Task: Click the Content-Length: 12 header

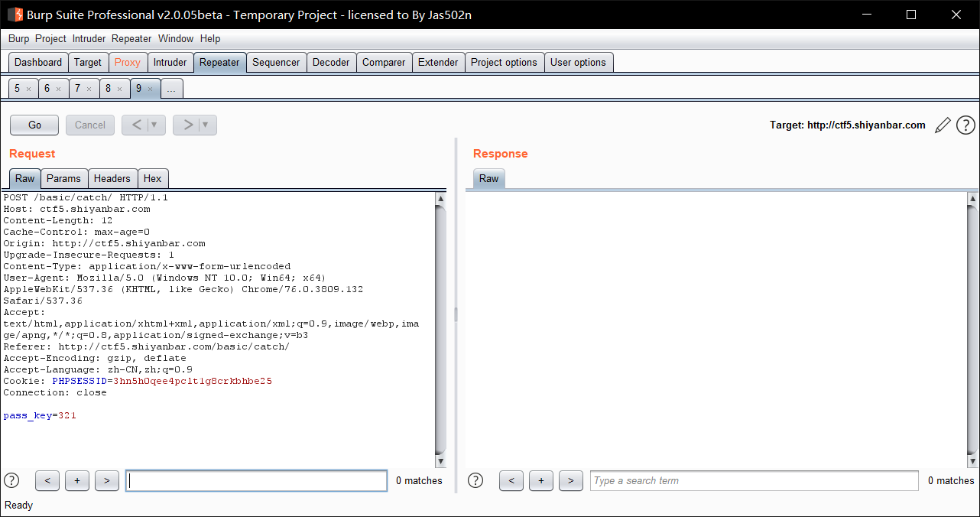Action: [x=58, y=220]
